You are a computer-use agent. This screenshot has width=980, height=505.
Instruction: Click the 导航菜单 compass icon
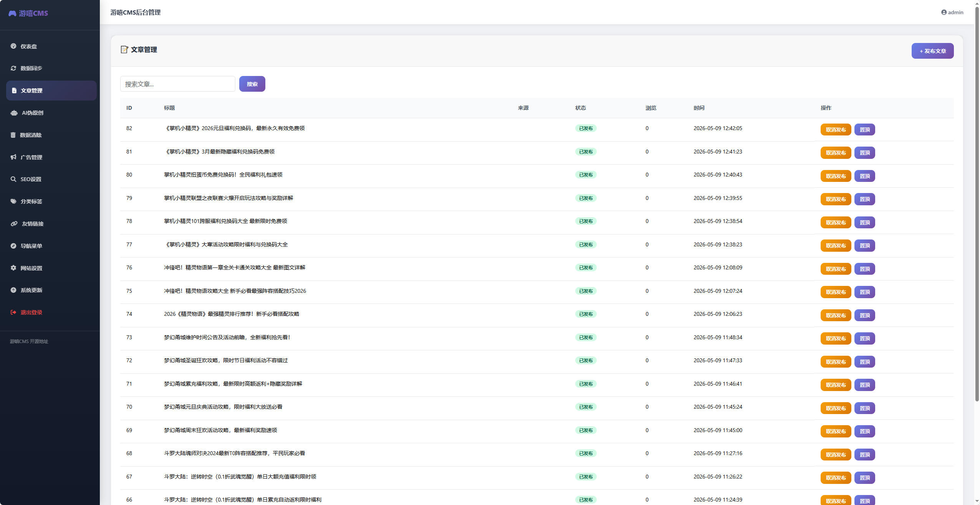click(x=13, y=246)
